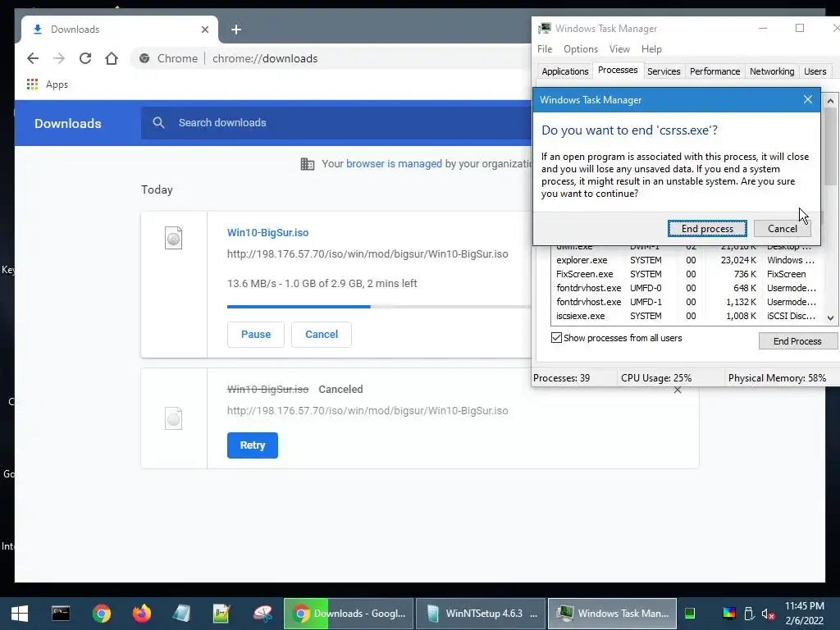Open Task Manager View menu
The image size is (840, 630).
[619, 48]
